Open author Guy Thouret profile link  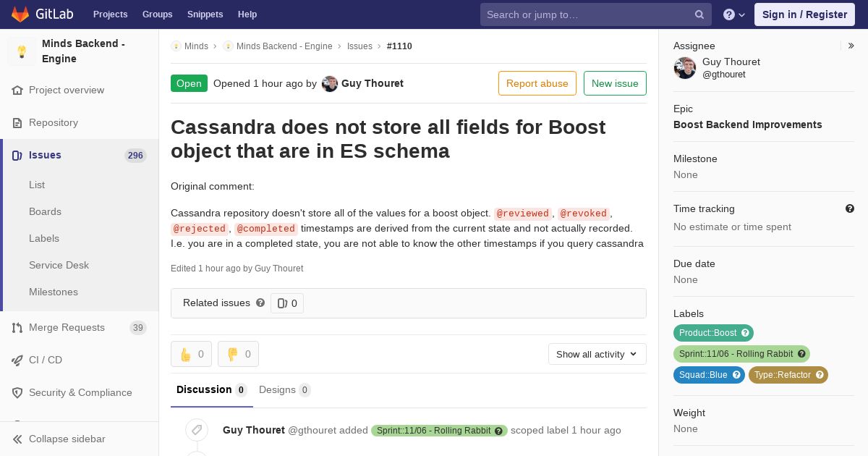click(373, 83)
